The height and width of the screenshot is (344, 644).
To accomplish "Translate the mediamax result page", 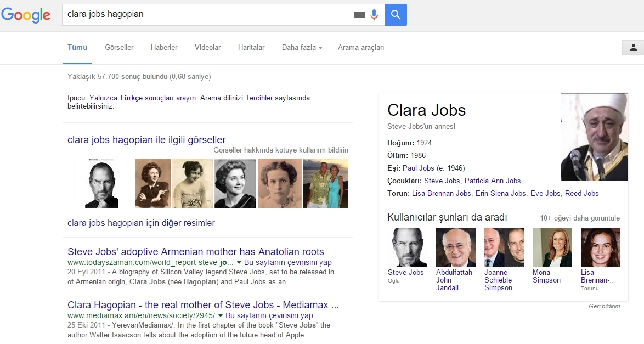I will point(269,315).
